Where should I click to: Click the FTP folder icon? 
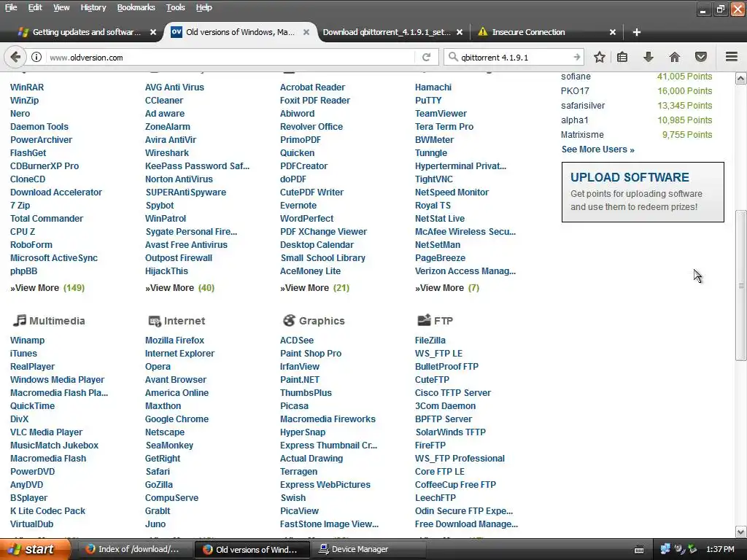coord(424,320)
